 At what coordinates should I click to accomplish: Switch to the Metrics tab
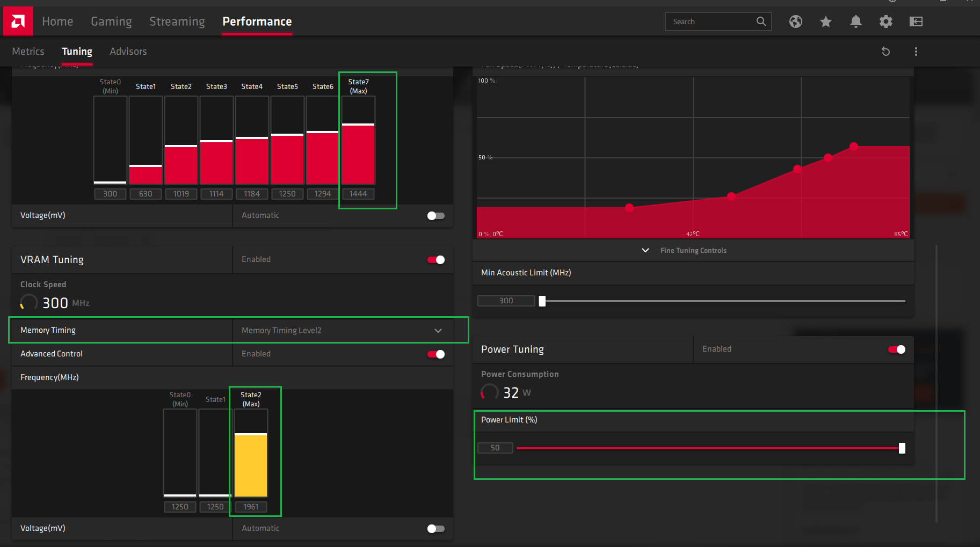28,51
